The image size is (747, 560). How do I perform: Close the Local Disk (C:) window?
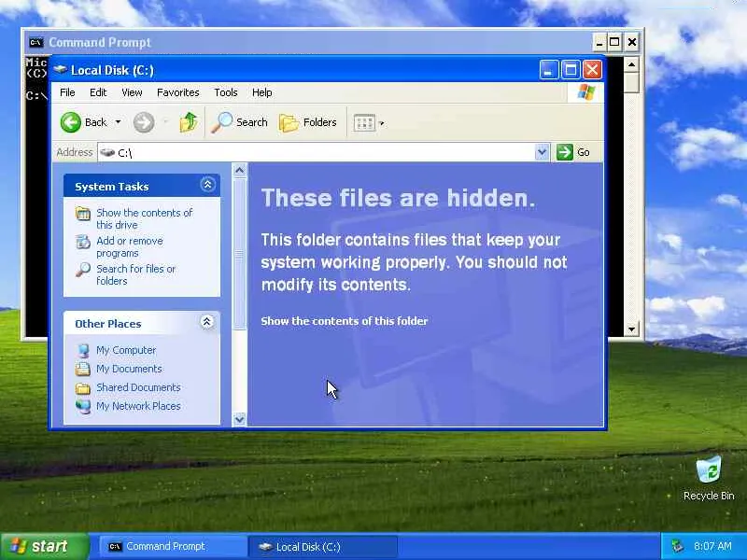(x=592, y=70)
